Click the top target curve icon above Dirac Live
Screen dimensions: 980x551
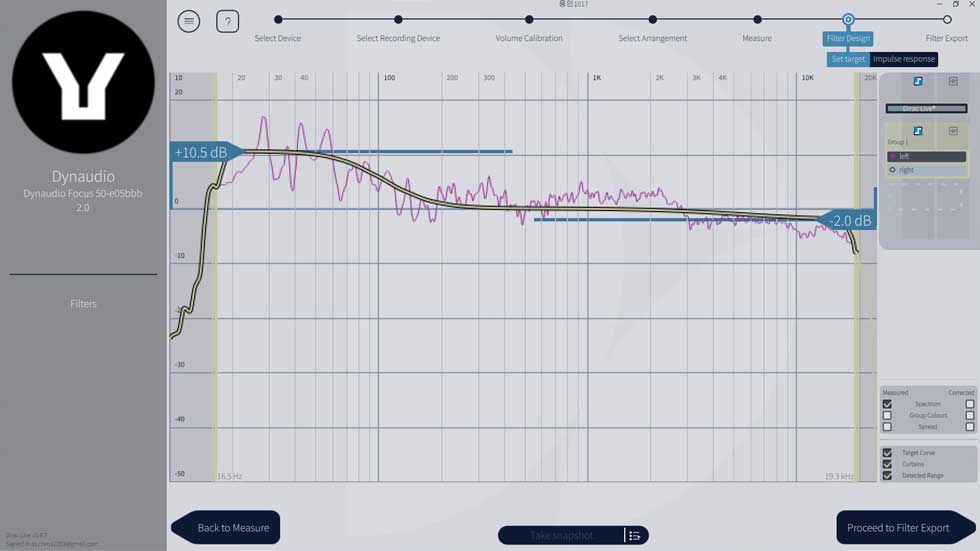pyautogui.click(x=918, y=81)
